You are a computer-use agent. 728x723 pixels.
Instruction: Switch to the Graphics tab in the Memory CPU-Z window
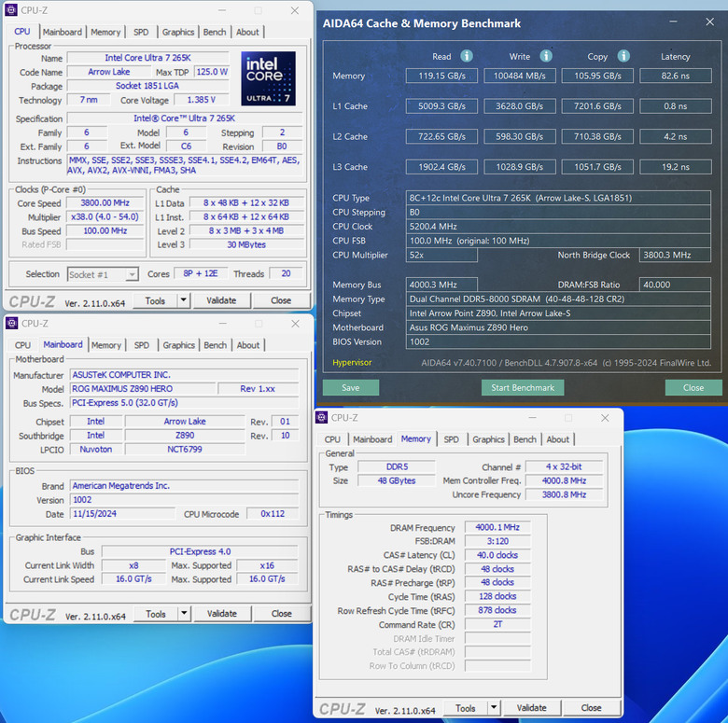click(488, 439)
